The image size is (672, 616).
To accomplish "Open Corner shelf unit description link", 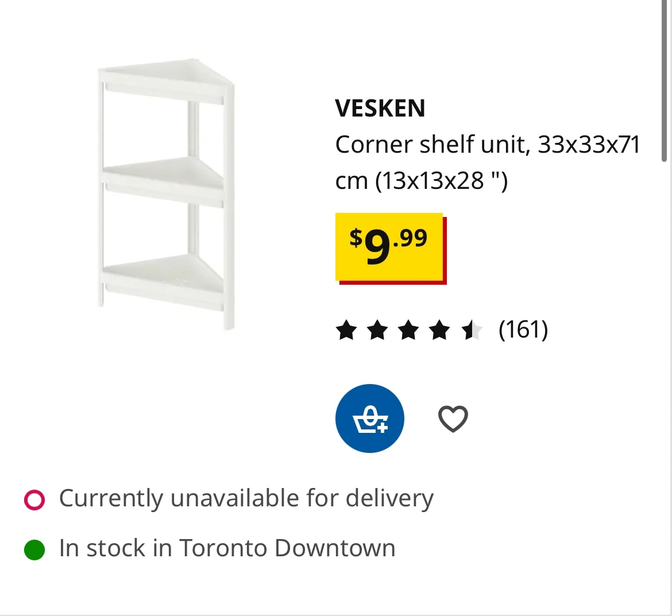I will 488,162.
